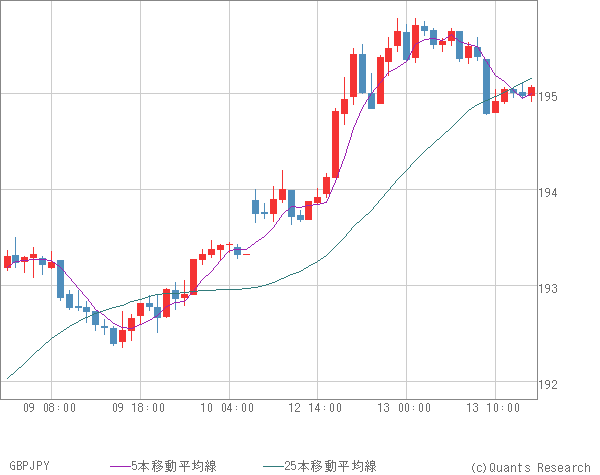
Task: Click the (c)Quants Research credit text
Action: (x=531, y=467)
